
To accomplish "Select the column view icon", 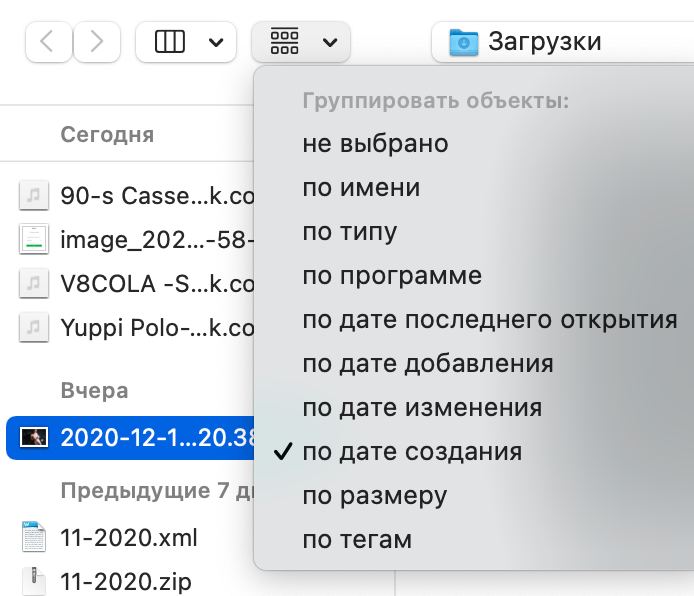I will click(x=170, y=42).
